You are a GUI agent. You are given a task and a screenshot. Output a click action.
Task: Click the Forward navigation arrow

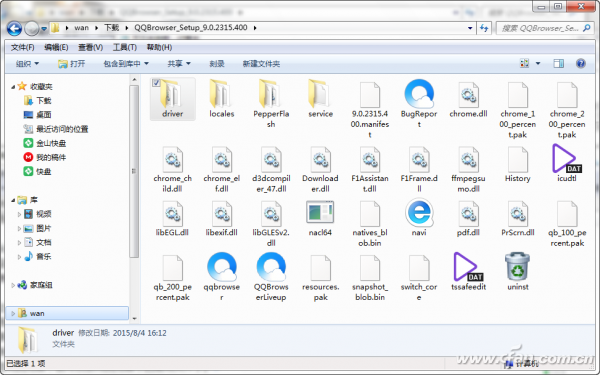[x=31, y=28]
